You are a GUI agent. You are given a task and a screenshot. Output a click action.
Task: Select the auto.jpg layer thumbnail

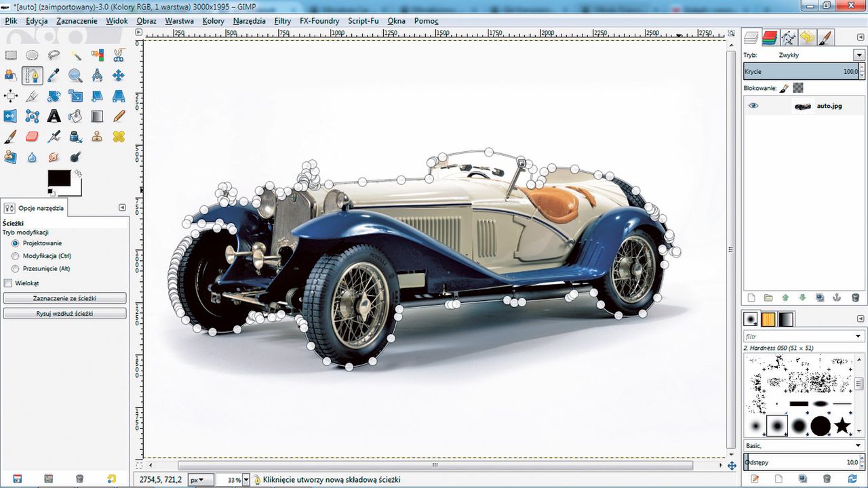[x=803, y=106]
